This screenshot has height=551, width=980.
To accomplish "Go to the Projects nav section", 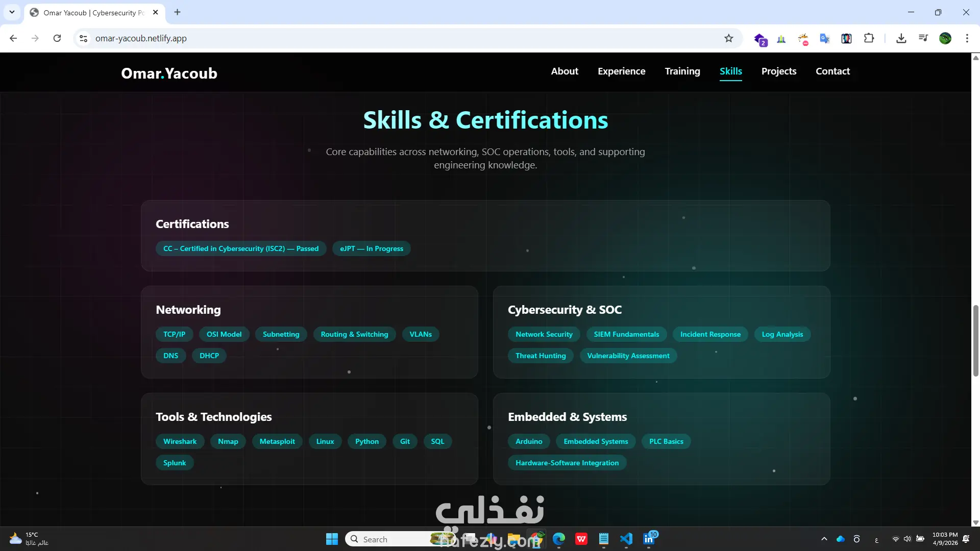I will point(778,71).
